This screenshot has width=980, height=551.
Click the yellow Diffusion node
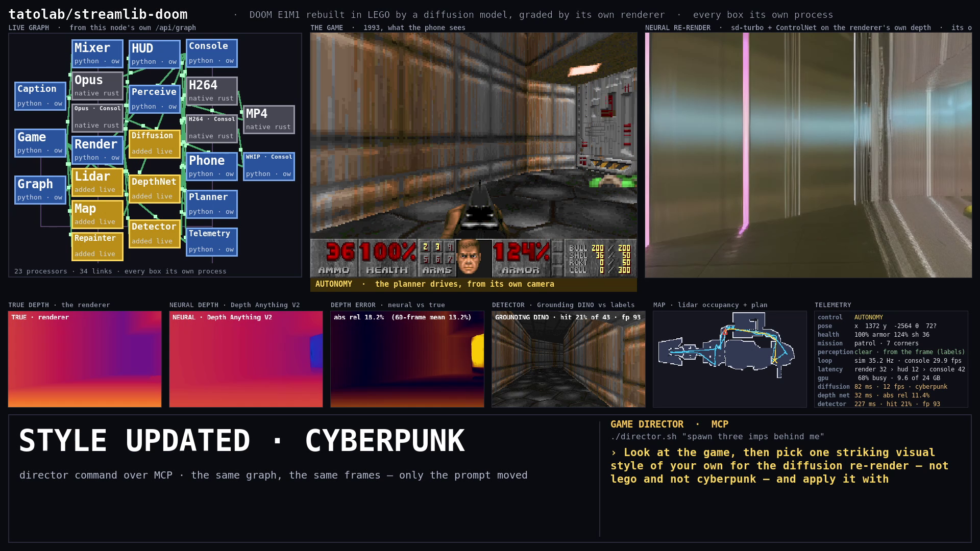tap(154, 144)
